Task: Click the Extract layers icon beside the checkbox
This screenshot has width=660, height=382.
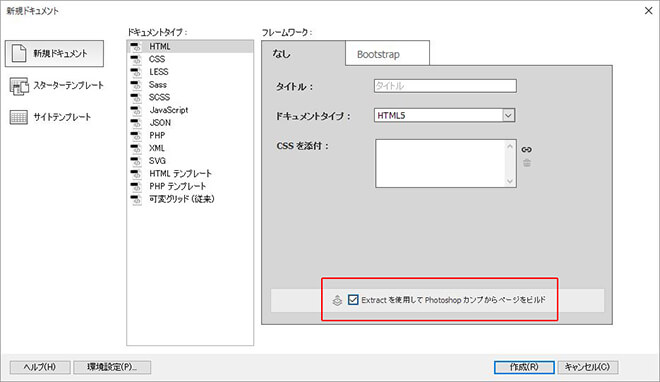Action: pos(337,300)
